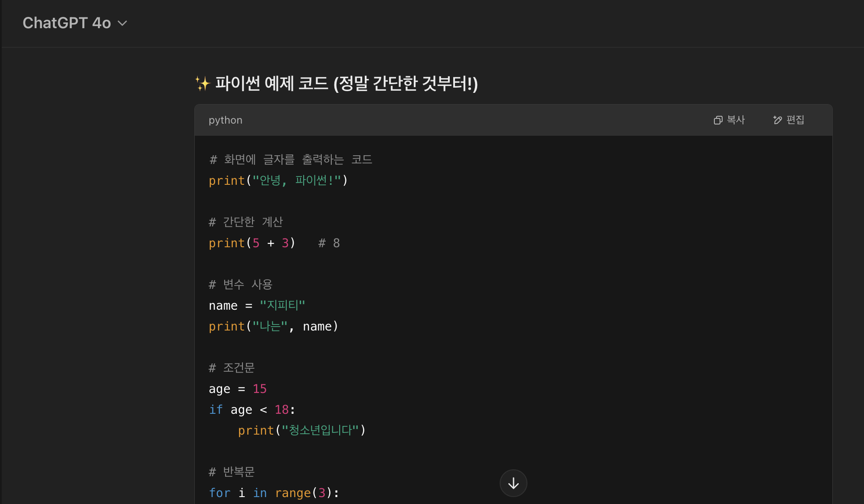Click the sparkles emoji in the heading

tap(202, 83)
